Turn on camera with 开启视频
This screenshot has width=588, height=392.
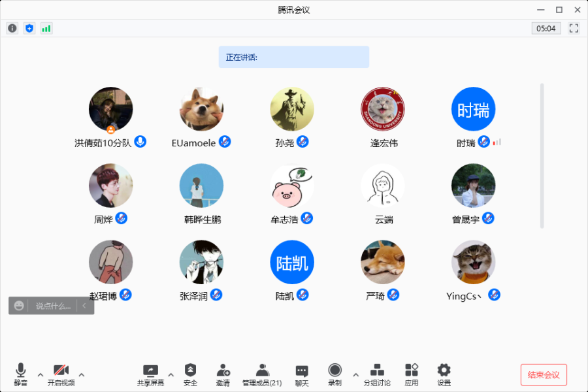click(61, 374)
